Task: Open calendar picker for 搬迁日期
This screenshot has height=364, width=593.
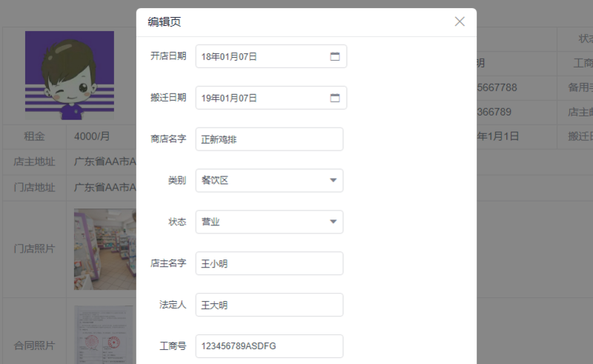Action: [x=334, y=98]
